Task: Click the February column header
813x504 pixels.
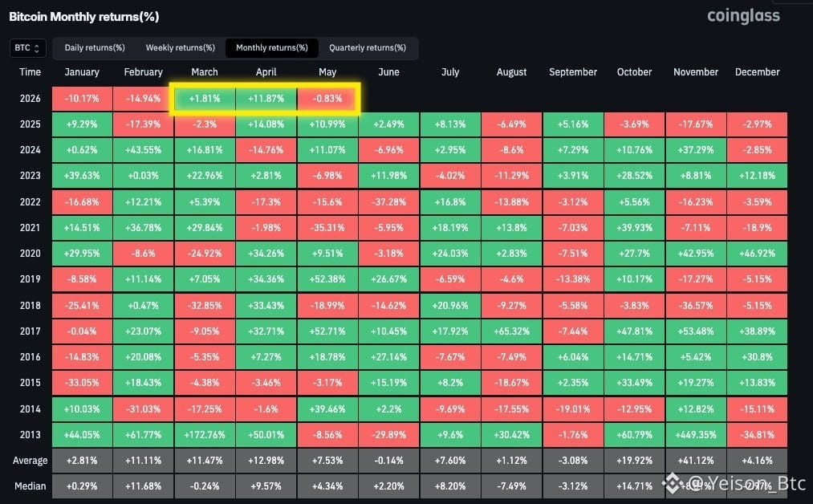Action: pos(143,72)
